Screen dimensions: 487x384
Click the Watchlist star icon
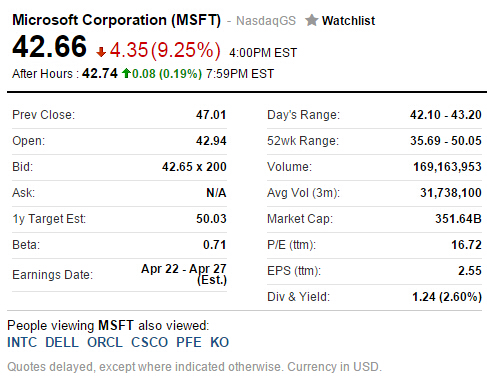[x=312, y=20]
